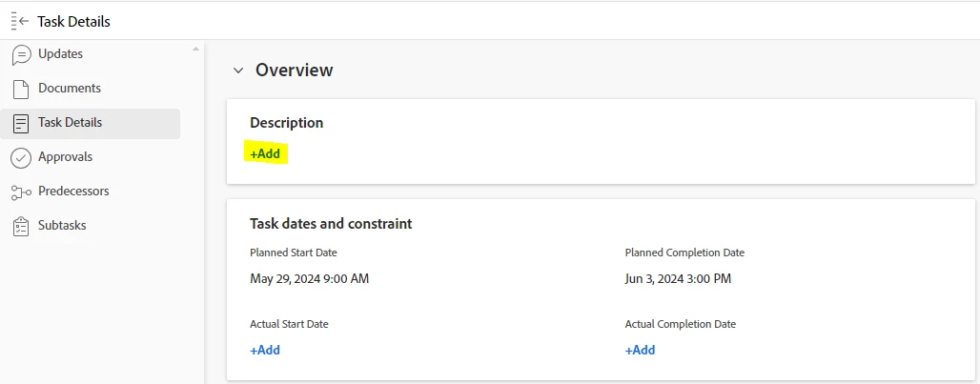Collapse the Task Details side panel icon
The width and height of the screenshot is (980, 384).
coord(20,21)
